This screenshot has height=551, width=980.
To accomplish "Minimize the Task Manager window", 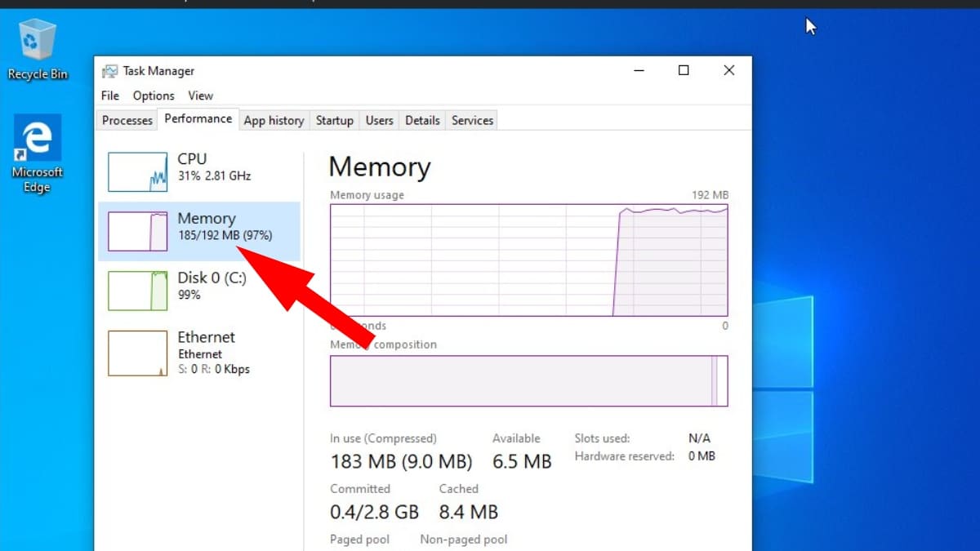I will tap(639, 71).
